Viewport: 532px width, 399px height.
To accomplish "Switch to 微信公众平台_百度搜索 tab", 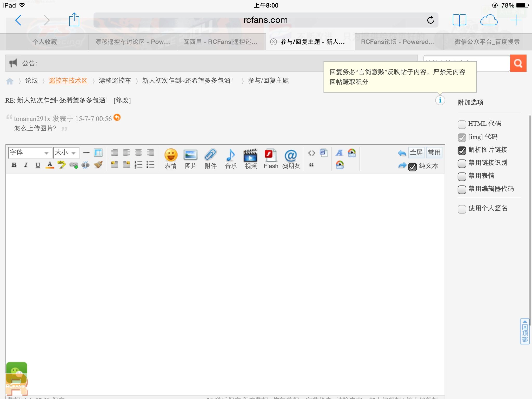I will [487, 42].
